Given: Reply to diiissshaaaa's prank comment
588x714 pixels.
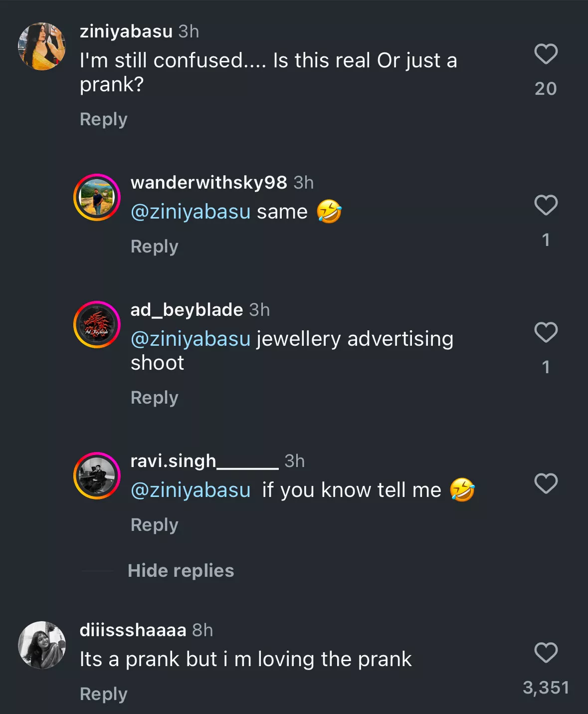Looking at the screenshot, I should click(104, 694).
